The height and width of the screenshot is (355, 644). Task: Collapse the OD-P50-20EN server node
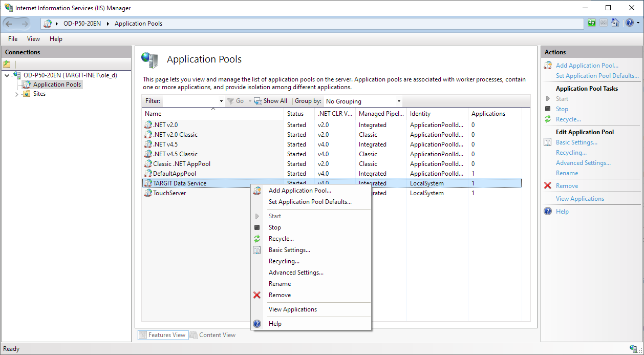click(7, 75)
